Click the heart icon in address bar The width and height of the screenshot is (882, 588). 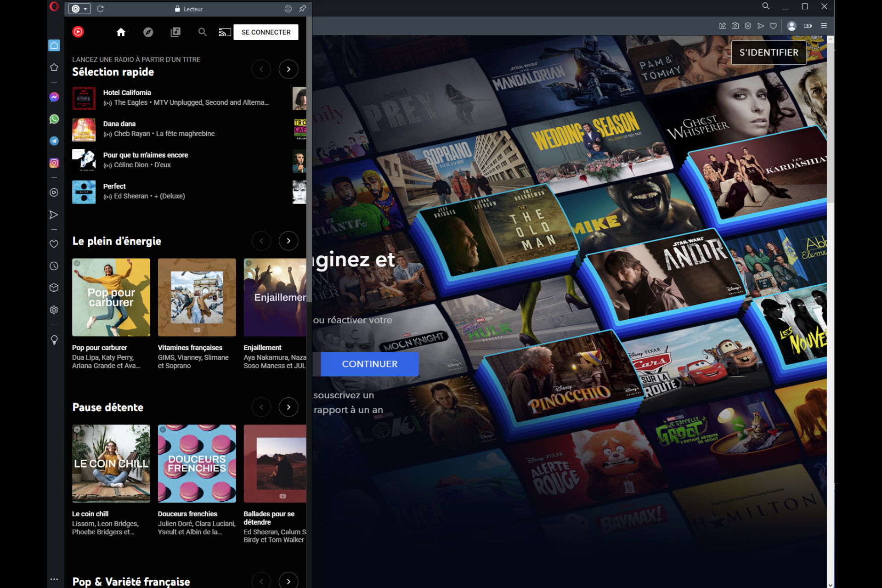[x=774, y=26]
